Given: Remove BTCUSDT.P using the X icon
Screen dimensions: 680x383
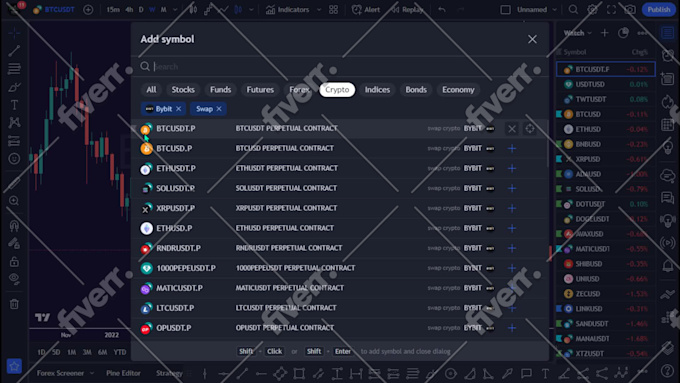Looking at the screenshot, I should (512, 128).
